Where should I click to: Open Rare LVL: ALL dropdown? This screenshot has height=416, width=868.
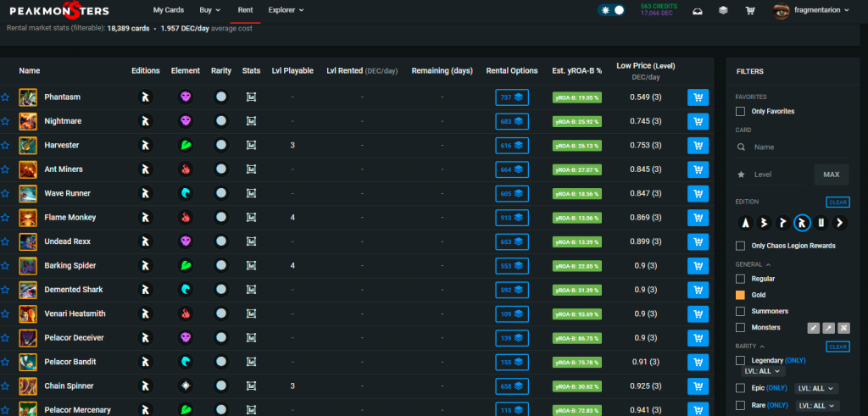[x=818, y=406]
